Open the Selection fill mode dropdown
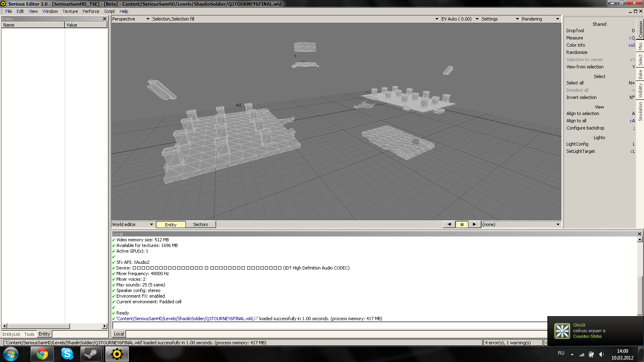This screenshot has width=644, height=362. (x=295, y=19)
